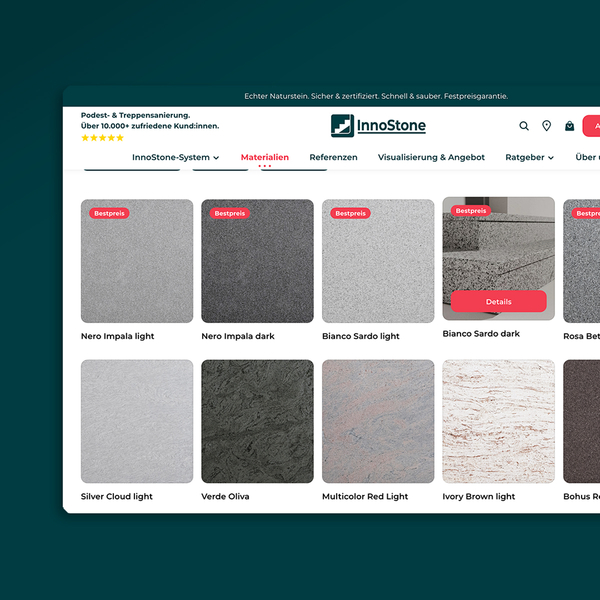Open the location pin icon

tap(546, 126)
